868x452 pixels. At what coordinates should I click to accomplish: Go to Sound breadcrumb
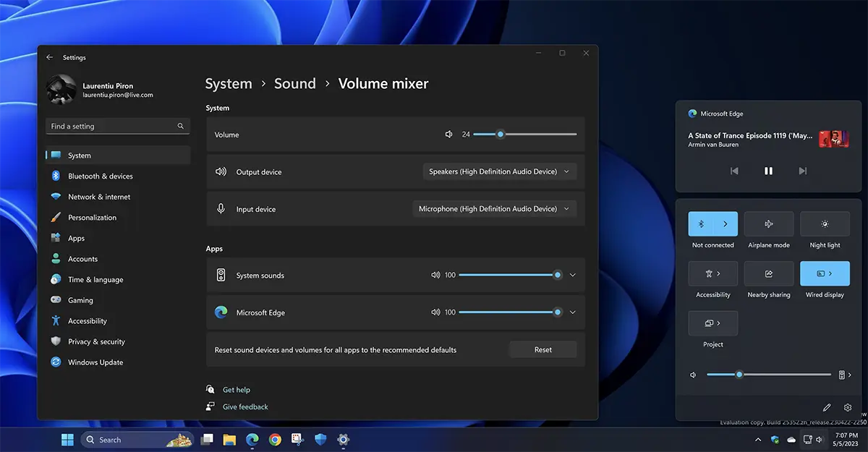[295, 83]
